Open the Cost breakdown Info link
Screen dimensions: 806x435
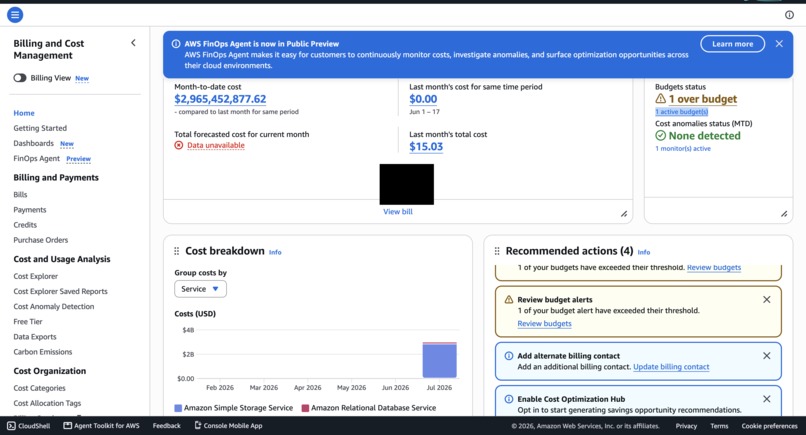pos(275,252)
